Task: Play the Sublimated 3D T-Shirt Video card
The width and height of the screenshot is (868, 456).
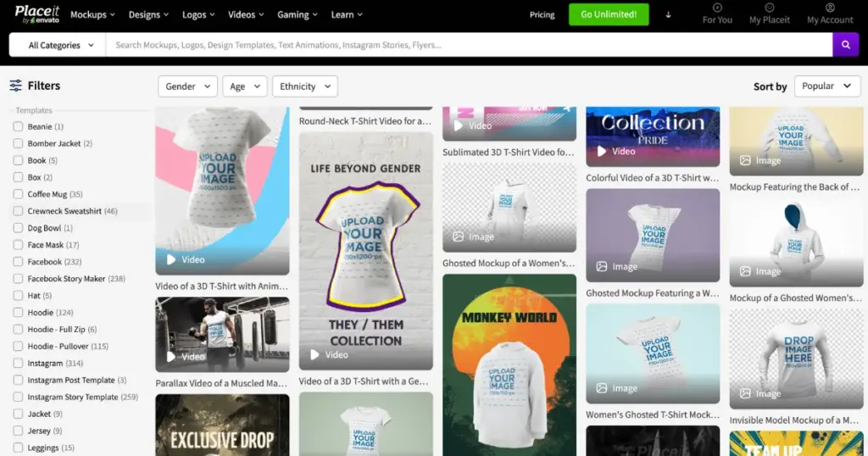Action: [x=459, y=125]
